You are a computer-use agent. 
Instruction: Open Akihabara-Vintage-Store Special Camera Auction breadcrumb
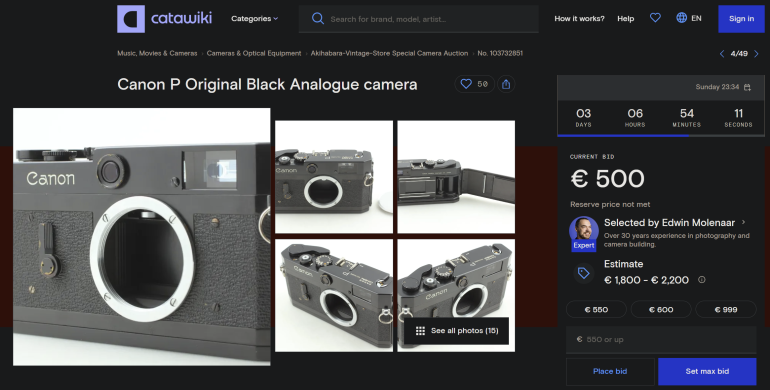[x=389, y=53]
